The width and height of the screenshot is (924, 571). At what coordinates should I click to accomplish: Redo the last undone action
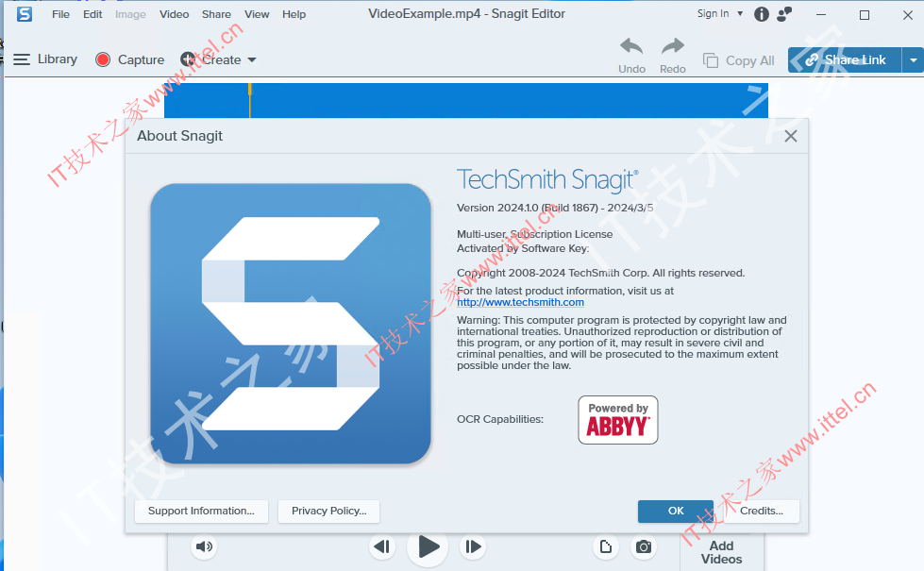[x=673, y=56]
